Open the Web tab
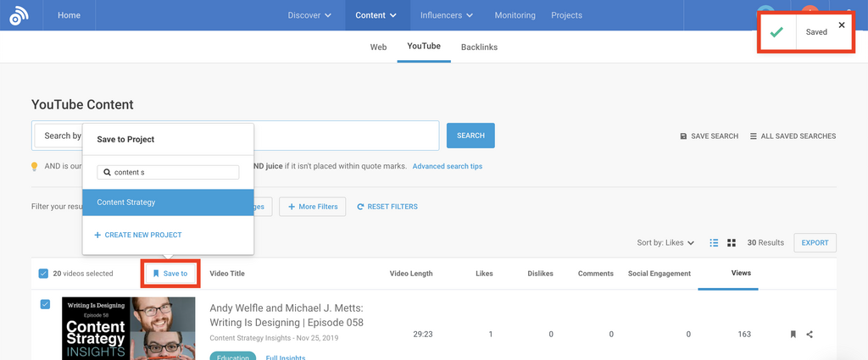 378,47
